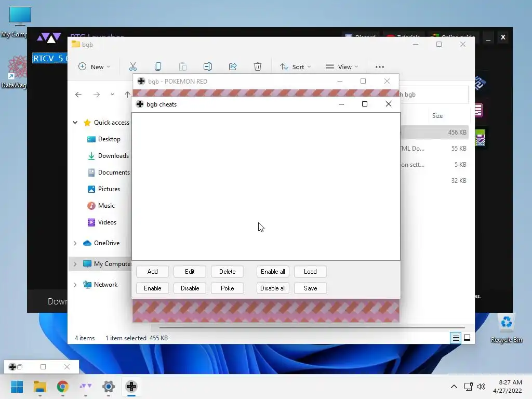Click the volume icon in system tray
This screenshot has height=399, width=532.
tap(481, 387)
